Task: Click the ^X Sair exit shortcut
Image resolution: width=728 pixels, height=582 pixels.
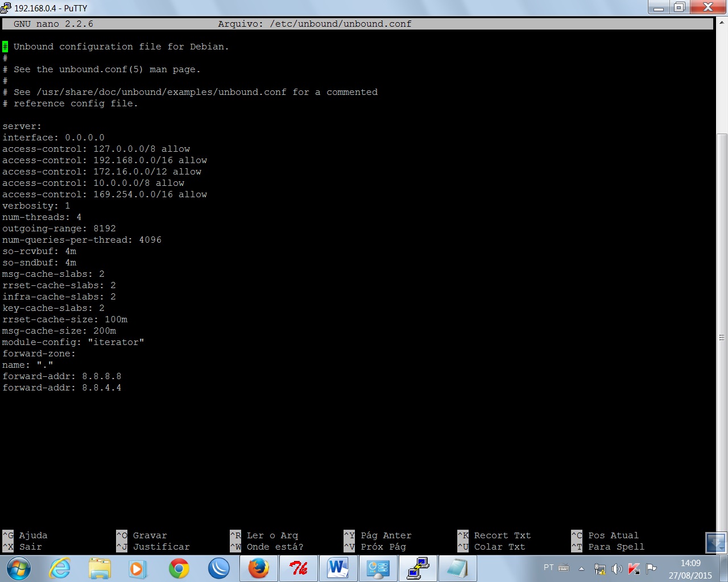Action: click(22, 547)
